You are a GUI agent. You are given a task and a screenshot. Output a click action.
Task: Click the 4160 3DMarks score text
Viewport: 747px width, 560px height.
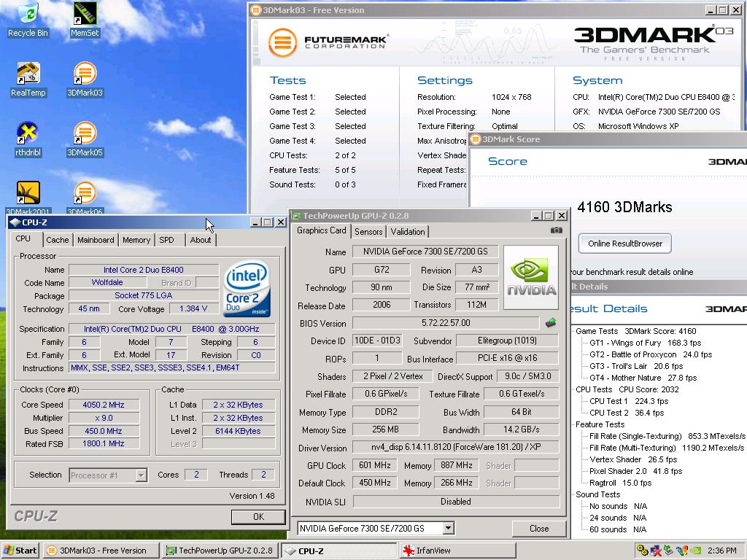pos(624,207)
